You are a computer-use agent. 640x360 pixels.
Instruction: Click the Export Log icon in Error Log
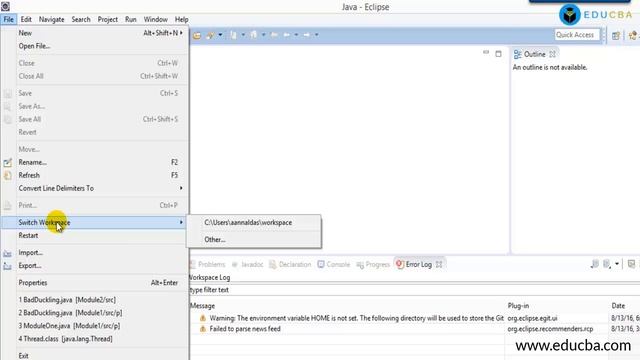click(x=594, y=264)
